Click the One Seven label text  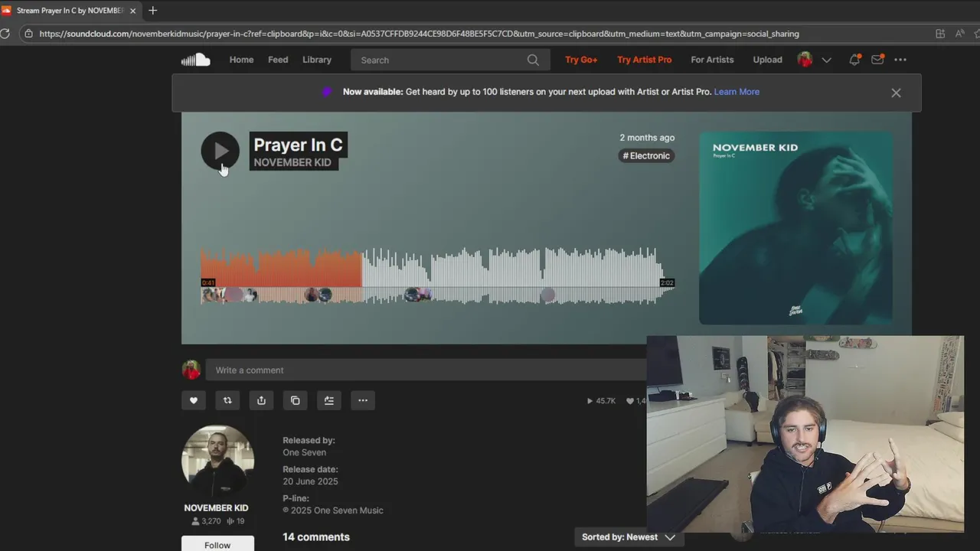[304, 452]
